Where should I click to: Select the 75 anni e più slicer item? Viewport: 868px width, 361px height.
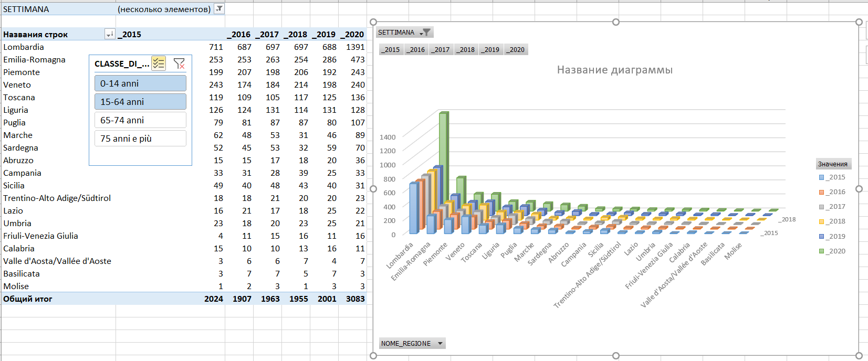click(x=140, y=139)
